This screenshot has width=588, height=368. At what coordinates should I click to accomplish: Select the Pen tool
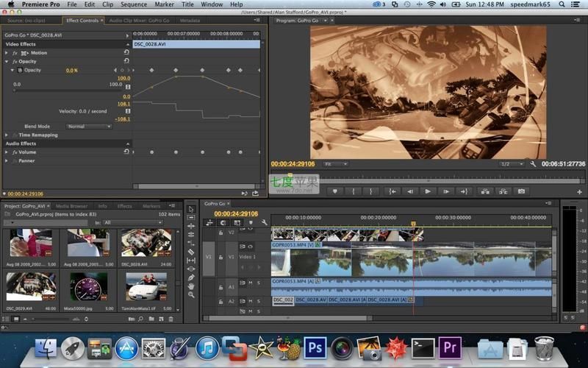(191, 277)
